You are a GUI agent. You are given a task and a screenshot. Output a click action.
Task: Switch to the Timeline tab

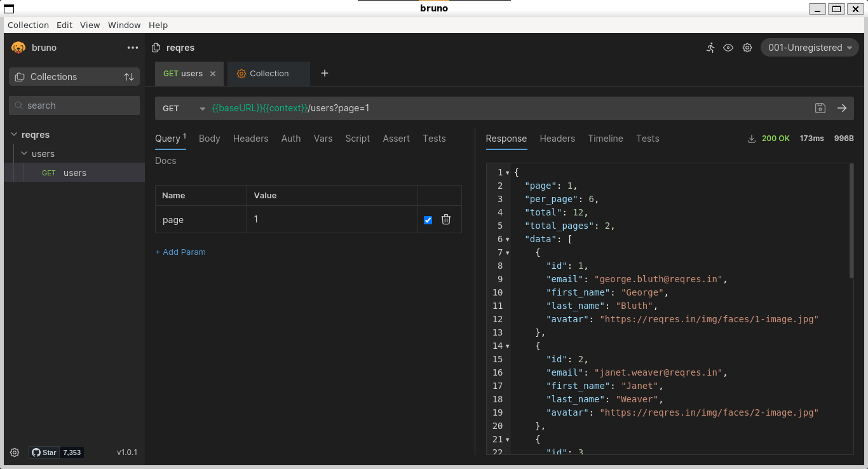pyautogui.click(x=605, y=138)
